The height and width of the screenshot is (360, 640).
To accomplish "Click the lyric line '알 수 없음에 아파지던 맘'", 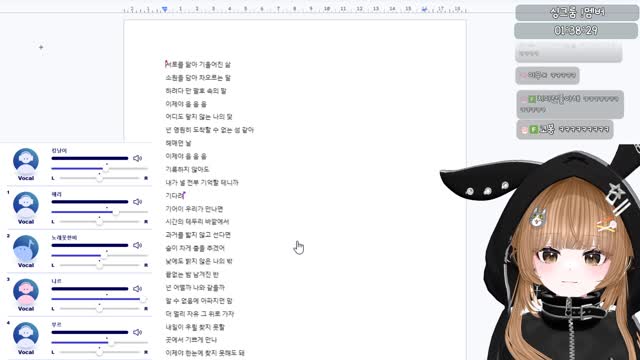I will [199, 300].
